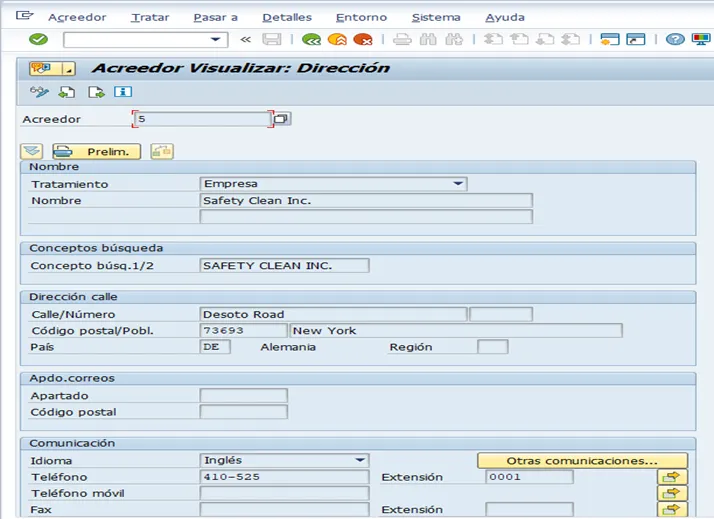Click the more arrow button on Teléfono móvil row
This screenshot has width=714, height=519.
pyautogui.click(x=673, y=493)
